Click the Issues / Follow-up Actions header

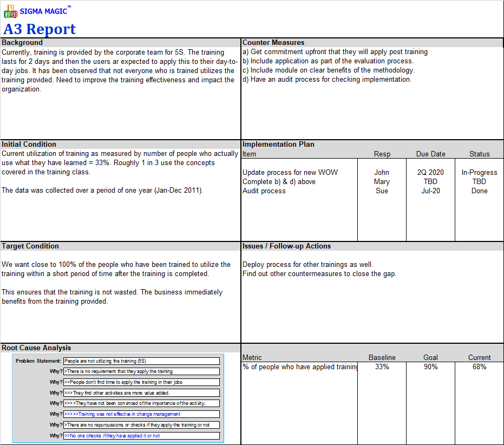point(287,246)
